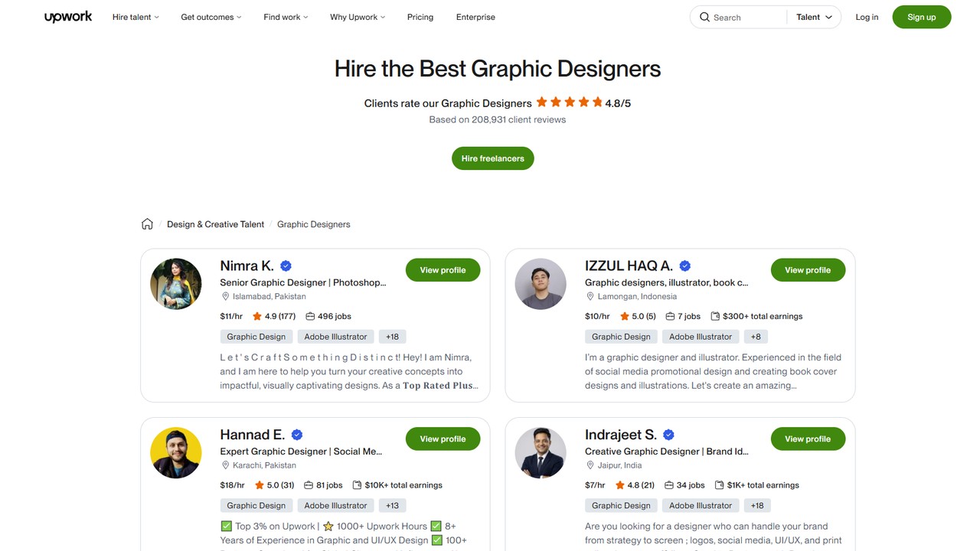Click location pin icon beside Islamabad, Pakistan
The image size is (980, 551).
(226, 296)
